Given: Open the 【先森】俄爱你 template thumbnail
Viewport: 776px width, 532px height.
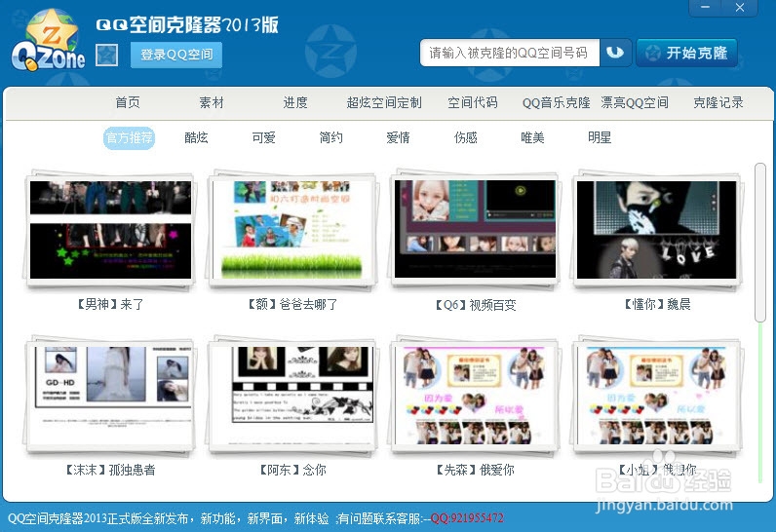Looking at the screenshot, I should (475, 396).
